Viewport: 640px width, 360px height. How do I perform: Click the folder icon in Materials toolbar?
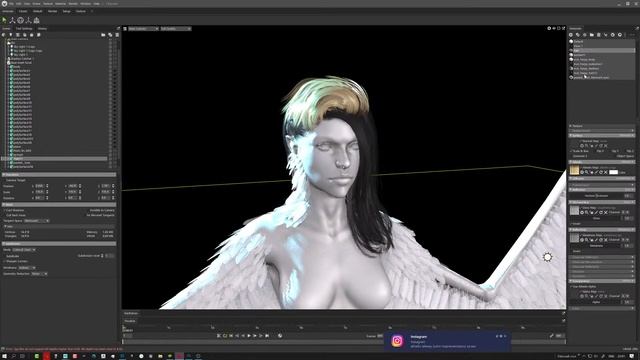592,35
